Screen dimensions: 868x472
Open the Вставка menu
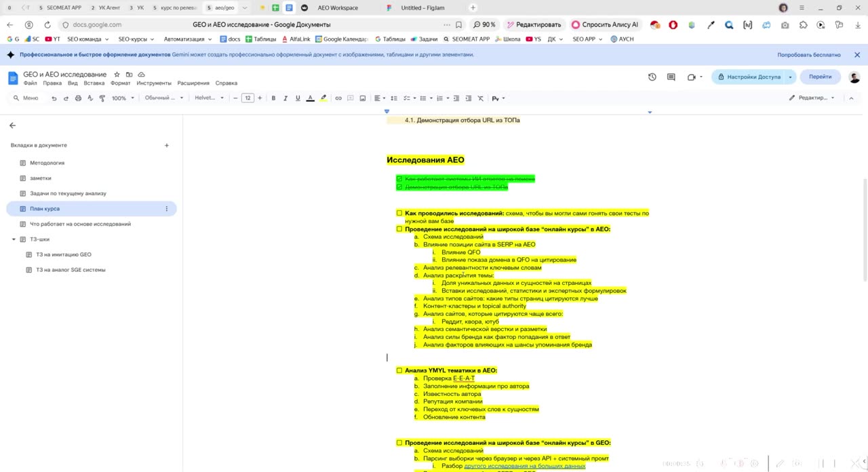(94, 83)
